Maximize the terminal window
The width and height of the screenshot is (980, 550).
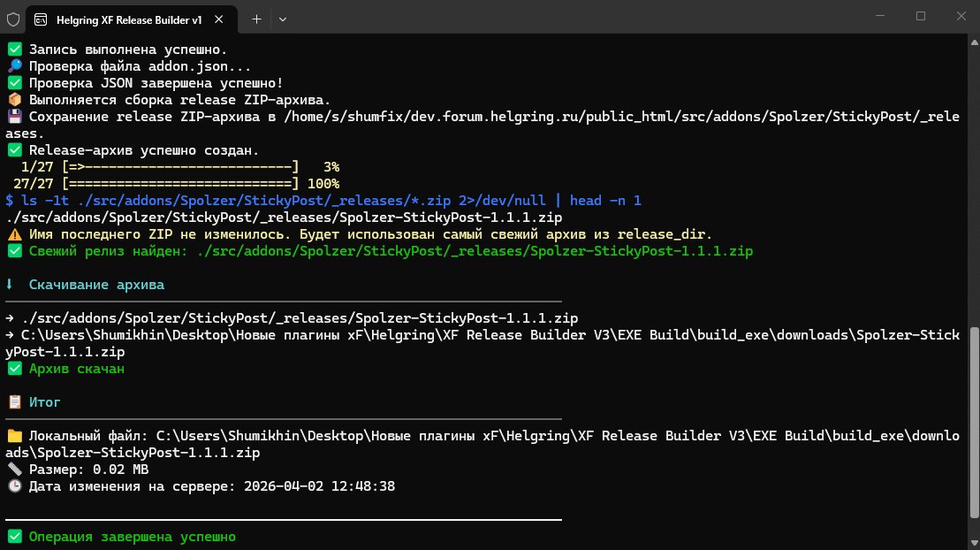[921, 16]
